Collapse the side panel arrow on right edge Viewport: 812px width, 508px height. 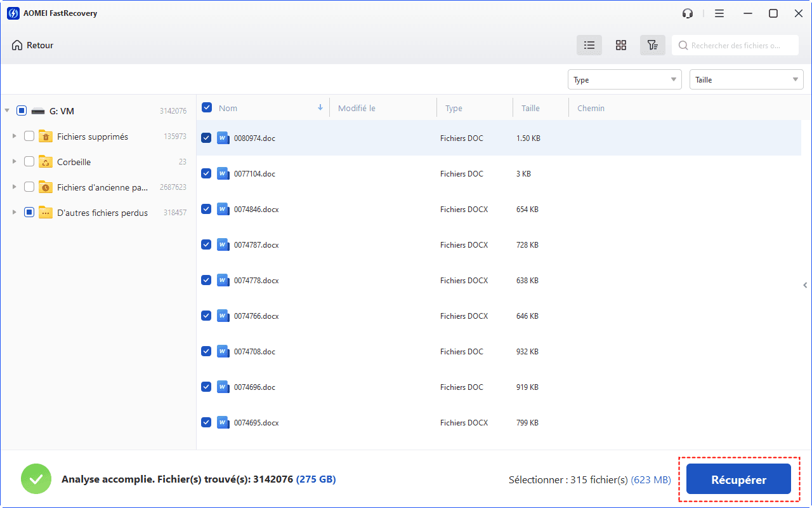[x=805, y=285]
